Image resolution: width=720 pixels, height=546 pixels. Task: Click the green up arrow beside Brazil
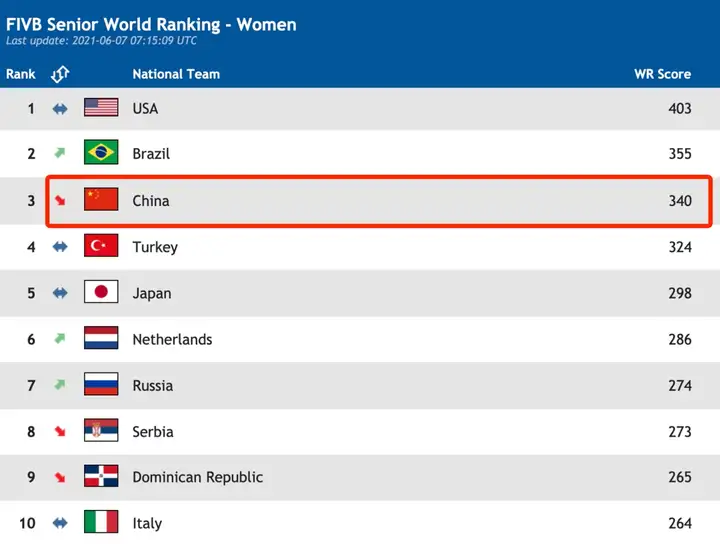[60, 152]
